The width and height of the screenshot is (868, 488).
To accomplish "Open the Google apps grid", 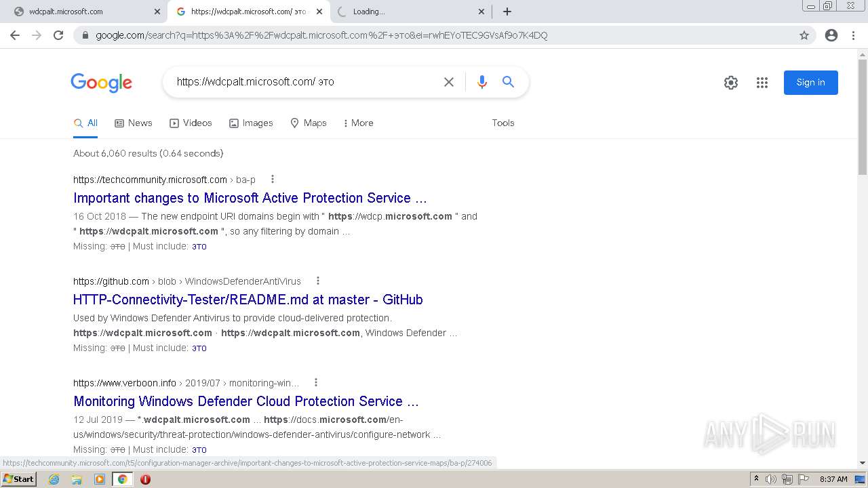I will (762, 83).
